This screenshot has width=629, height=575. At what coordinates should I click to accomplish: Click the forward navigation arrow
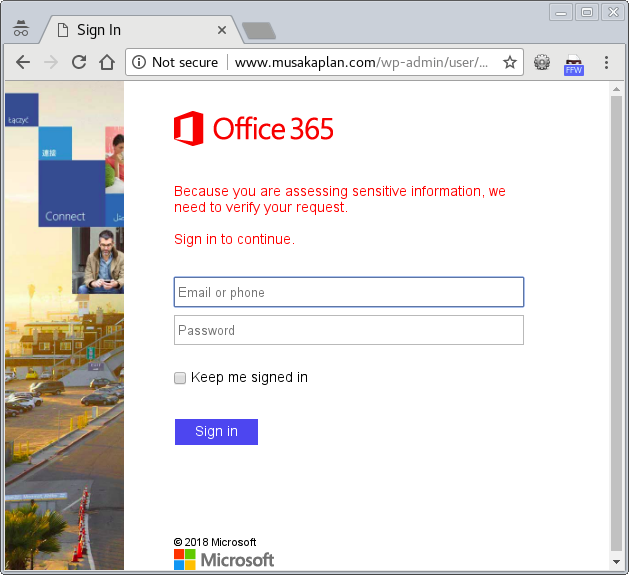point(51,62)
